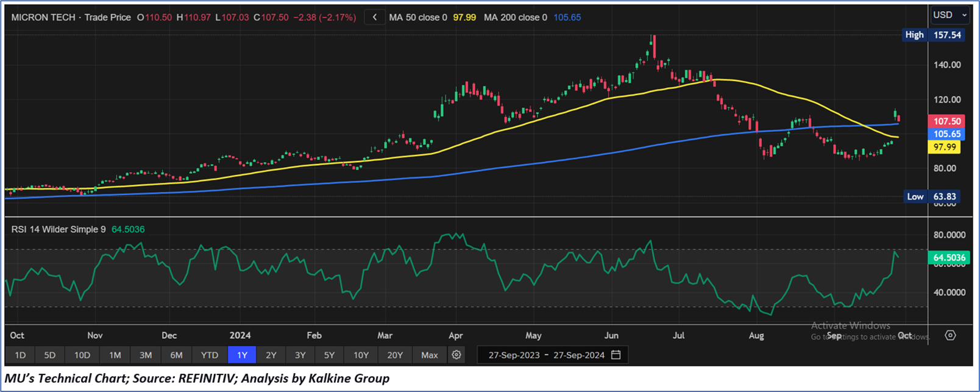Select the 1Y time range
Screen dimensions: 980x392
coord(242,355)
